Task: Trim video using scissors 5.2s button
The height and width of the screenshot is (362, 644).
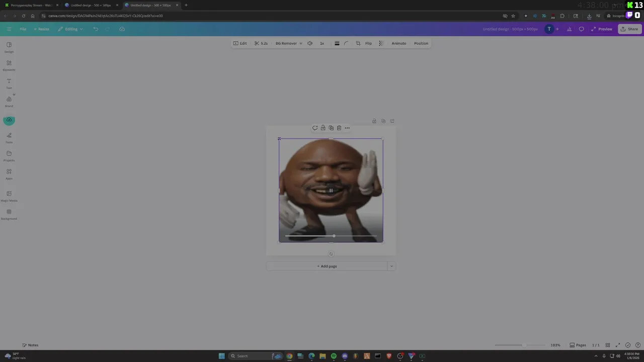Action: click(261, 43)
